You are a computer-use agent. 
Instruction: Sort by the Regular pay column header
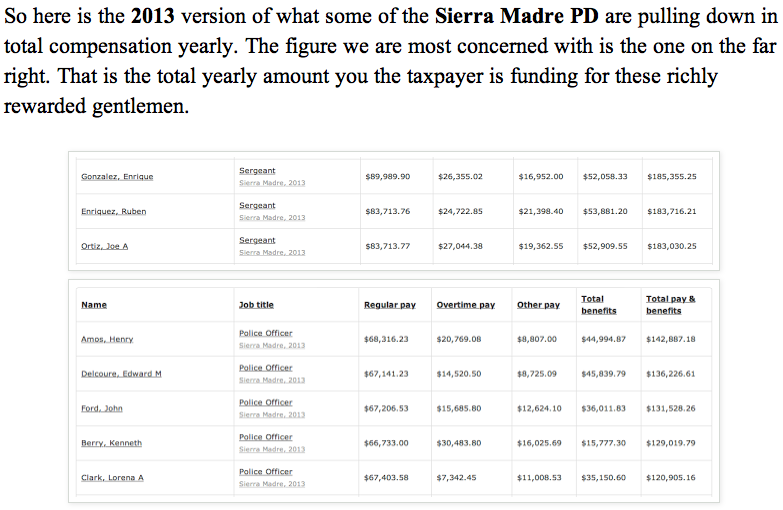[x=390, y=304]
